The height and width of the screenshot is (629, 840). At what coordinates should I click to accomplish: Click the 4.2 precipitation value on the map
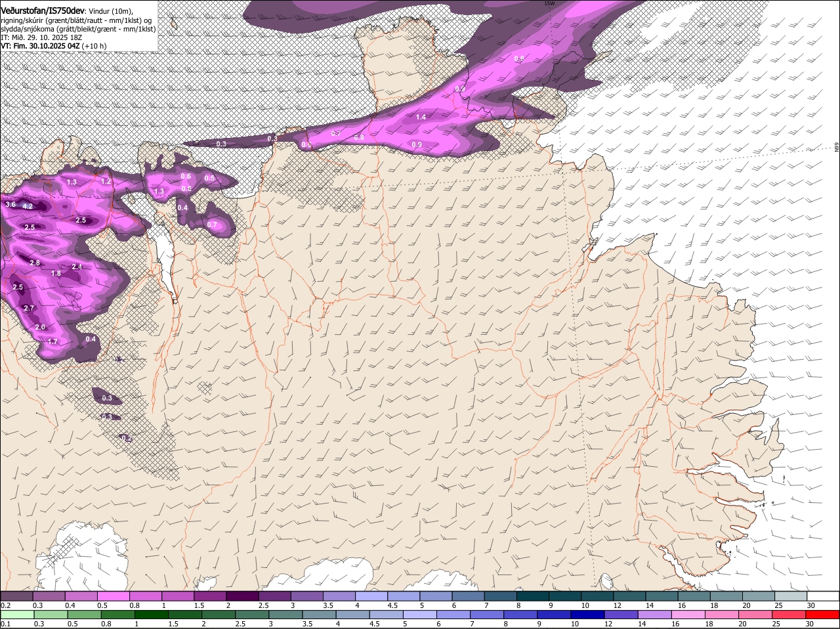28,206
